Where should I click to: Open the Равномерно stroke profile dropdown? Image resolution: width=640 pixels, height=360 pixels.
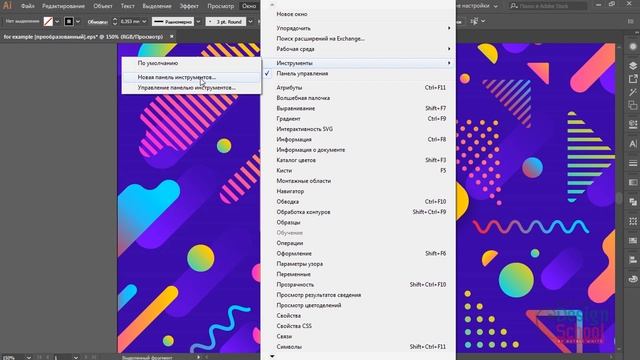pyautogui.click(x=198, y=22)
